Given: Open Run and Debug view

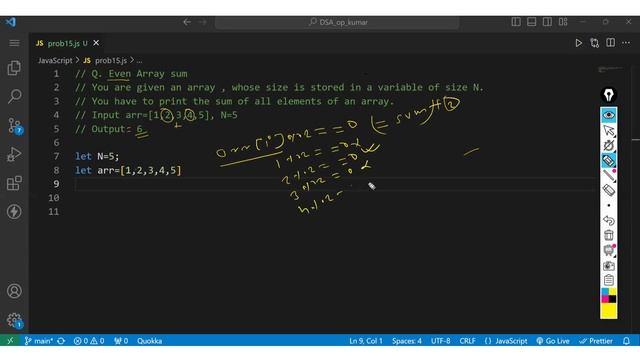Looking at the screenshot, I should click(x=14, y=155).
